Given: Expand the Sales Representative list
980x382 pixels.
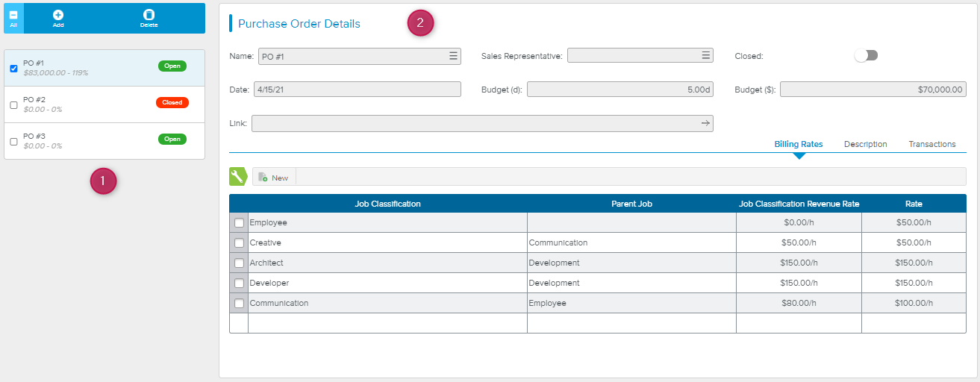Looking at the screenshot, I should [x=705, y=56].
